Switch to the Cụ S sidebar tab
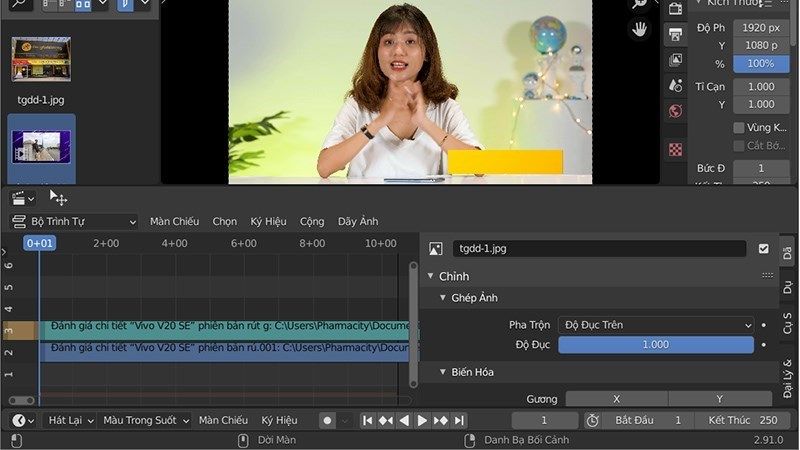The width and height of the screenshot is (800, 450). click(x=788, y=324)
